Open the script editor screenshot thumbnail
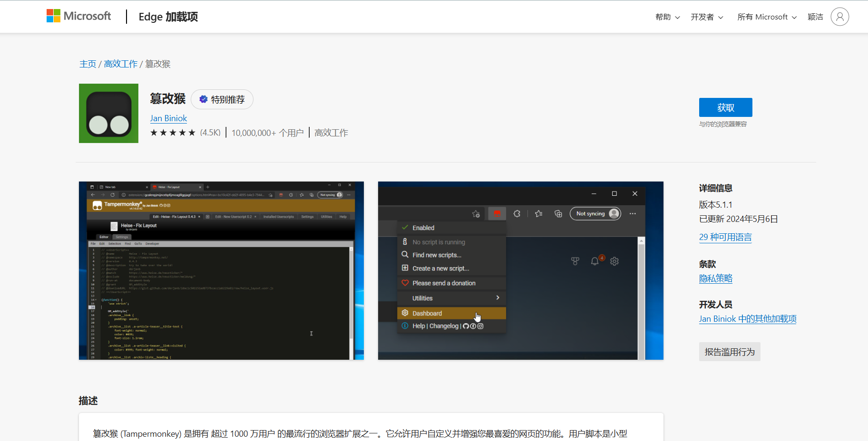Image resolution: width=868 pixels, height=441 pixels. click(221, 270)
